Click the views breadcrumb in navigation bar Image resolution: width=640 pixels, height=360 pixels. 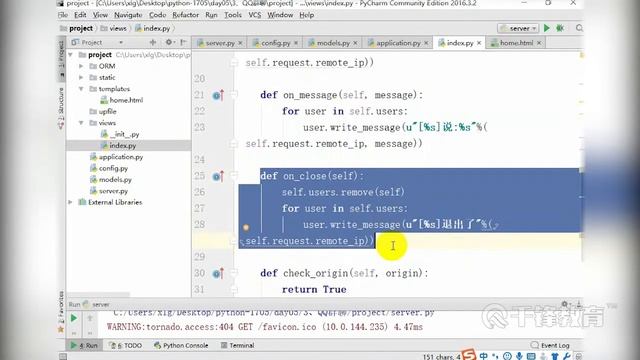click(x=114, y=29)
